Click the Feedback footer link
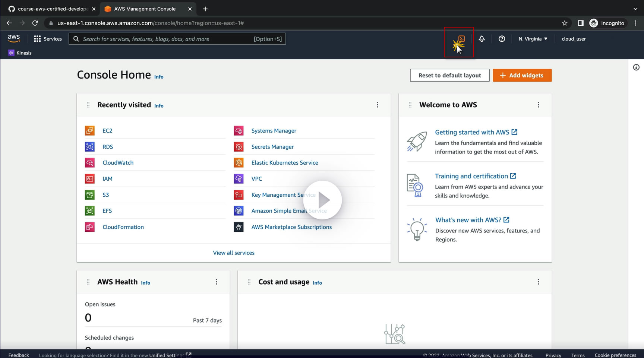 pos(19,355)
